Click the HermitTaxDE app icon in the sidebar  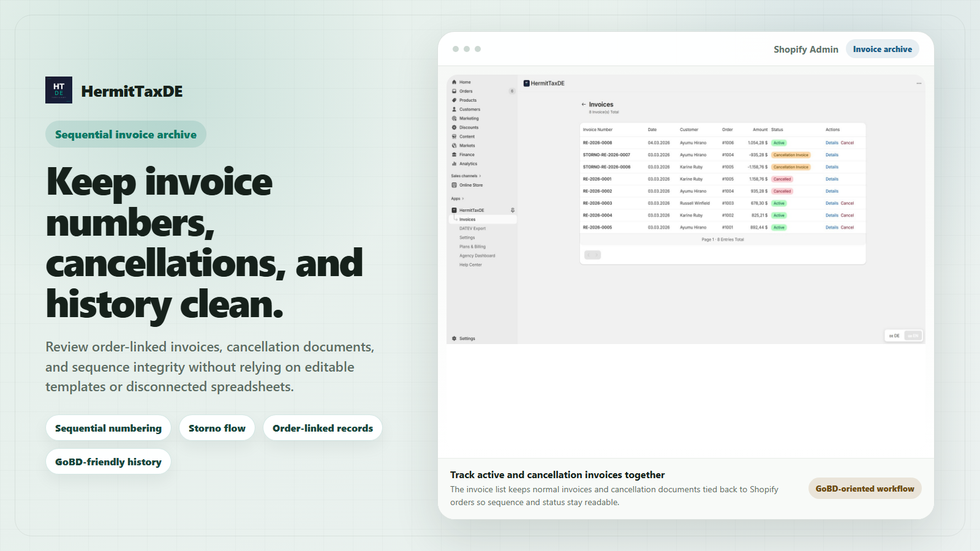[x=454, y=211]
